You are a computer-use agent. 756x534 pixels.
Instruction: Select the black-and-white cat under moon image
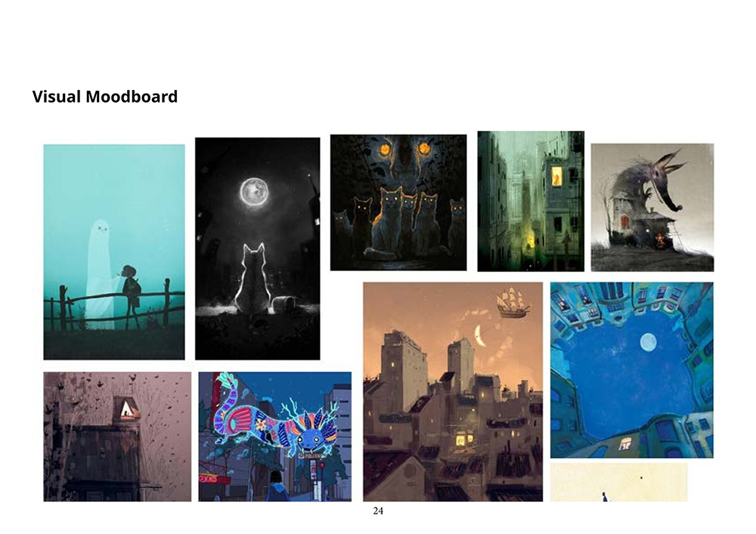tap(258, 248)
